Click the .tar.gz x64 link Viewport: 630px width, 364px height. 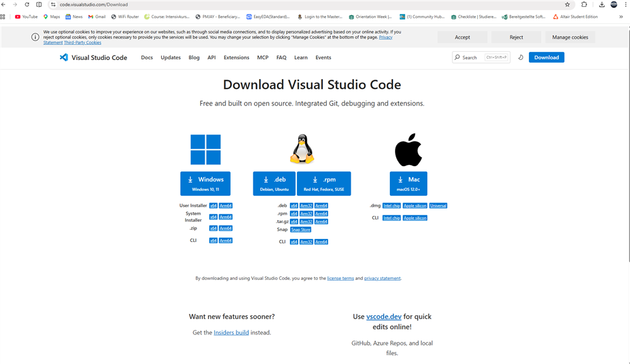(294, 222)
